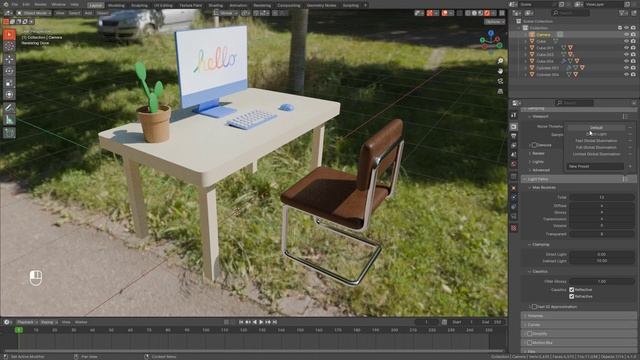The height and width of the screenshot is (360, 640).
Task: Choose Full Global Illumination preset
Action: pos(596,147)
